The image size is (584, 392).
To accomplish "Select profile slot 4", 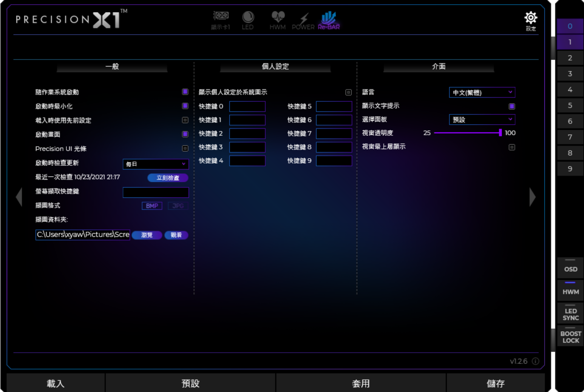I will 570,89.
